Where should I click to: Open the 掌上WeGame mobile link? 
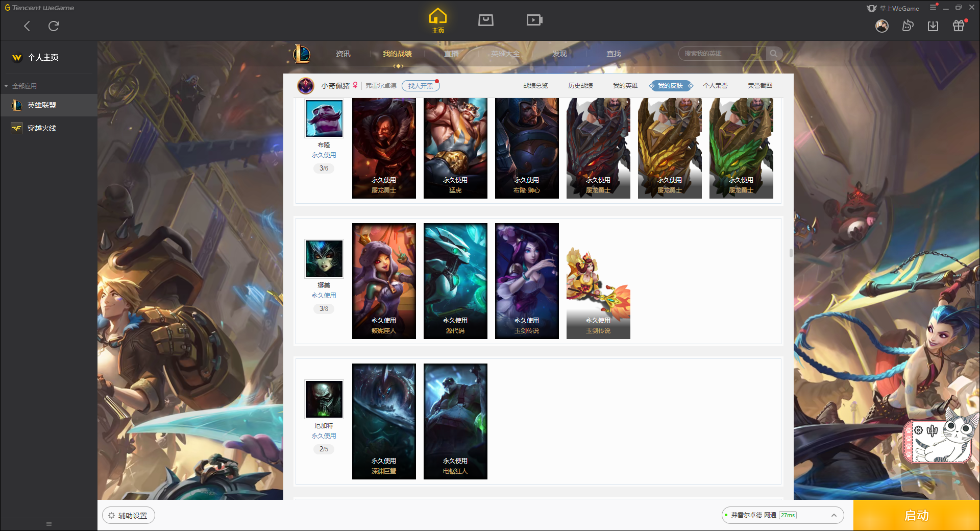[893, 8]
